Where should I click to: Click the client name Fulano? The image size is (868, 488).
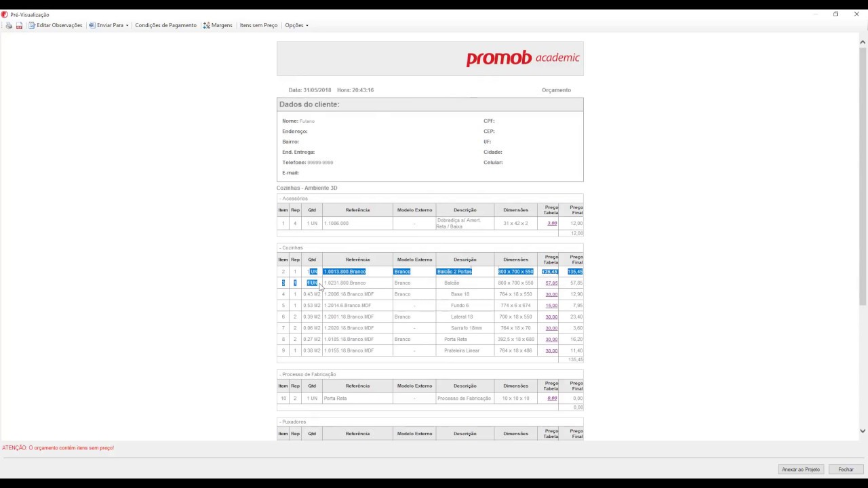(x=307, y=121)
